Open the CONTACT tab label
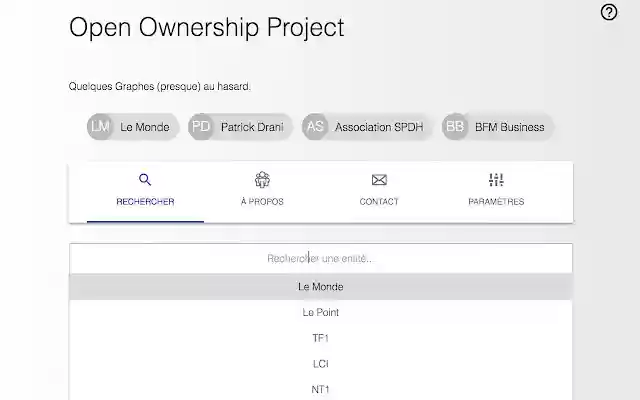Image resolution: width=640 pixels, height=400 pixels. 379,202
